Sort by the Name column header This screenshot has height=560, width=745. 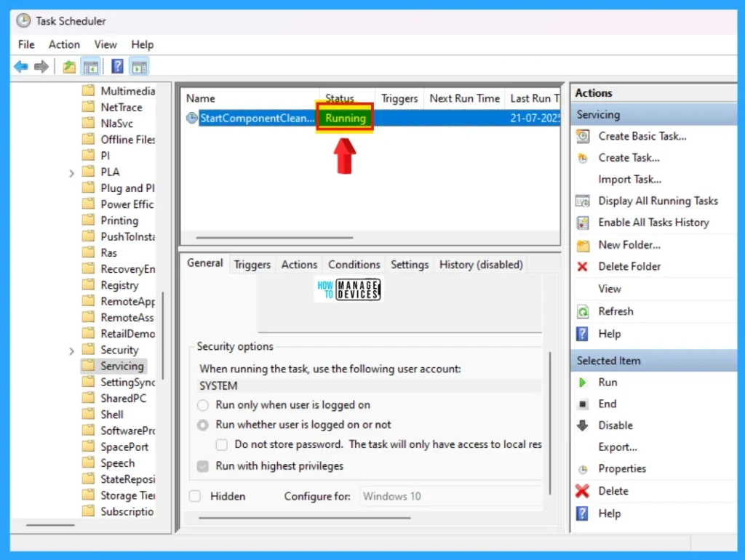tap(250, 98)
